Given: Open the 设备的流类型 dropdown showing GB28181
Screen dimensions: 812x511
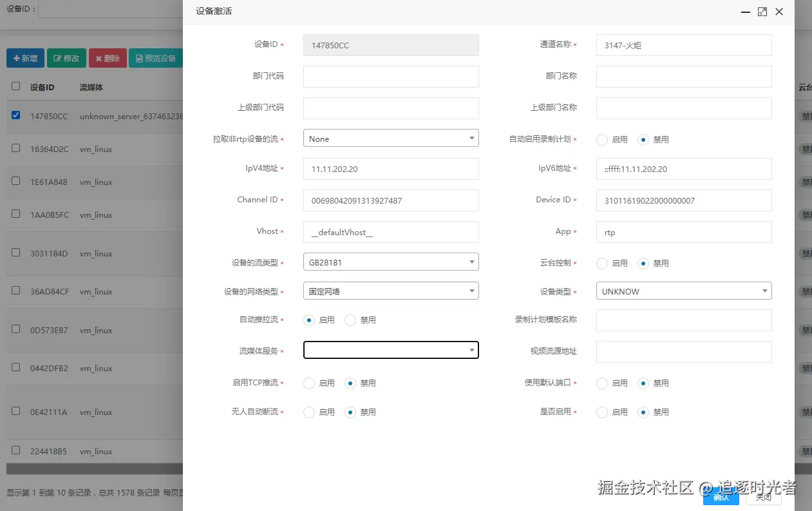Looking at the screenshot, I should coord(391,262).
